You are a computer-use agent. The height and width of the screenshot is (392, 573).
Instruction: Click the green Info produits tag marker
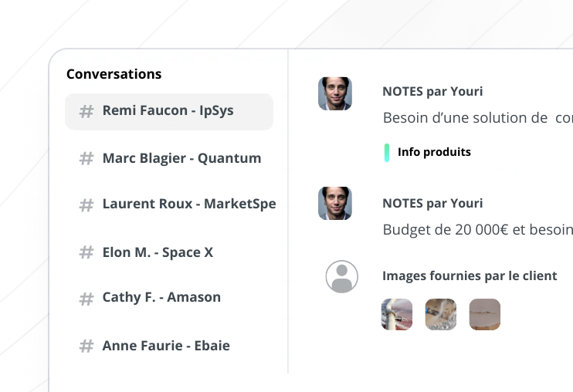coord(387,152)
